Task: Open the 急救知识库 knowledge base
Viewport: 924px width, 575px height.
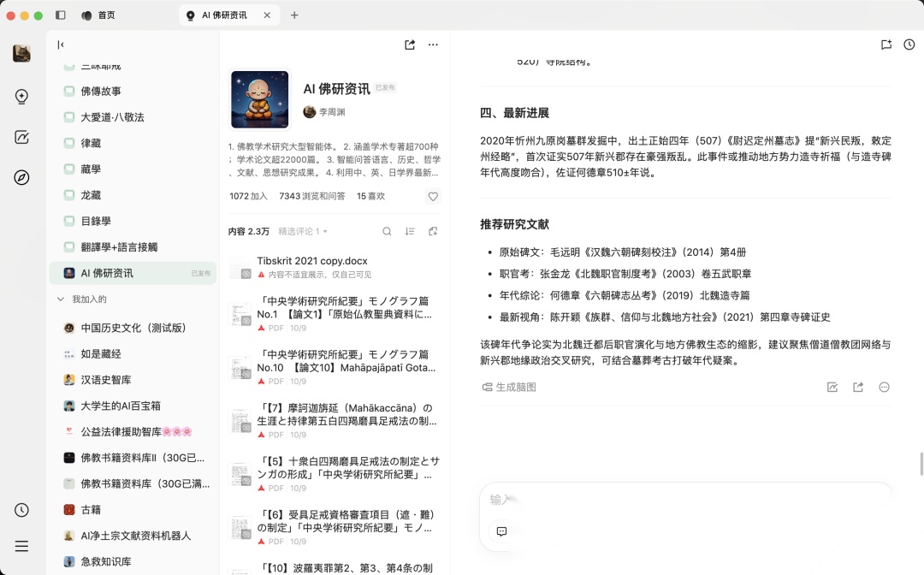Action: click(x=133, y=561)
